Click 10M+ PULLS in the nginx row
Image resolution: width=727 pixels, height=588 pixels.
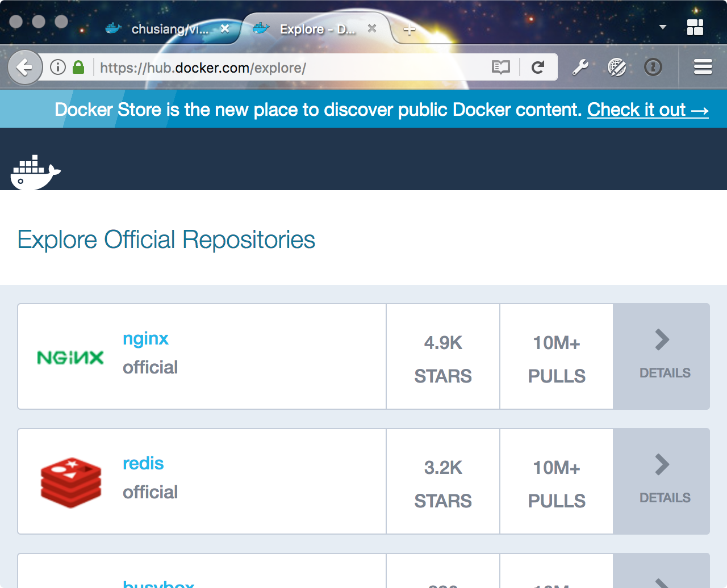point(557,359)
